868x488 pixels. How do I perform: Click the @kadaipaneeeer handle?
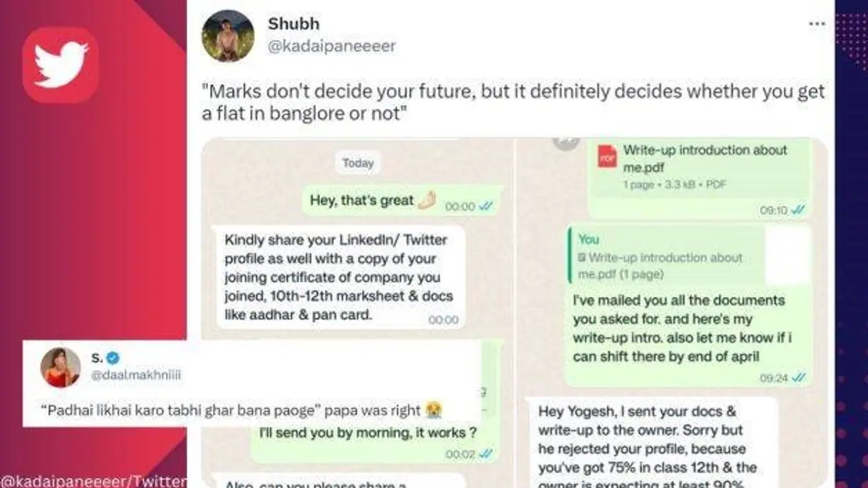tap(332, 46)
